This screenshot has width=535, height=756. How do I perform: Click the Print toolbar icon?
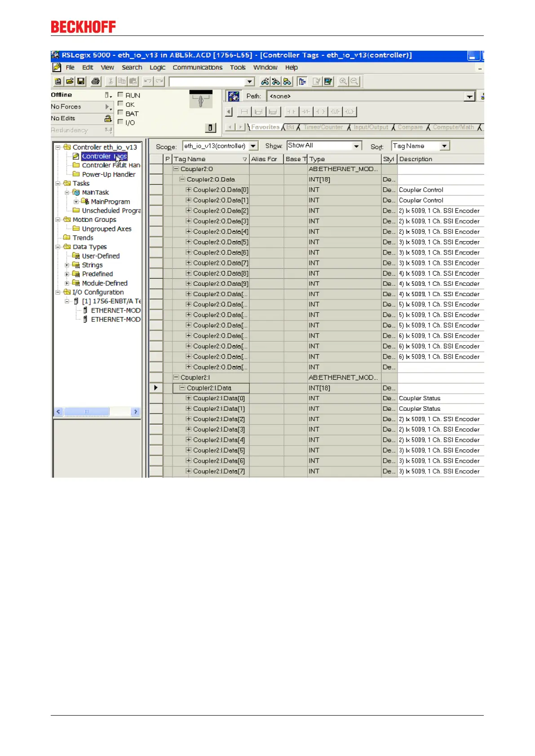tap(95, 81)
